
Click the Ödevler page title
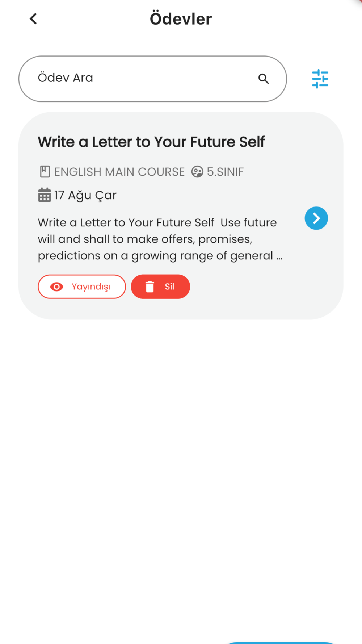click(181, 19)
